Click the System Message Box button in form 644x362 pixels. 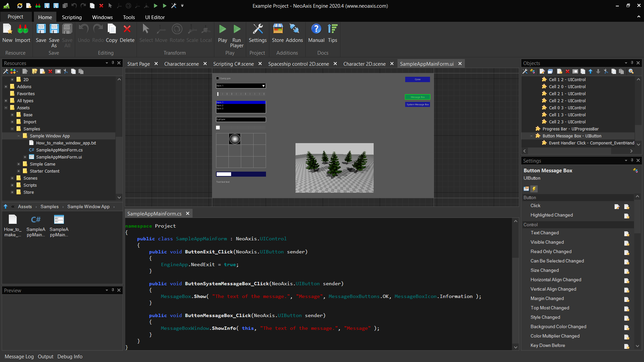pos(417,105)
